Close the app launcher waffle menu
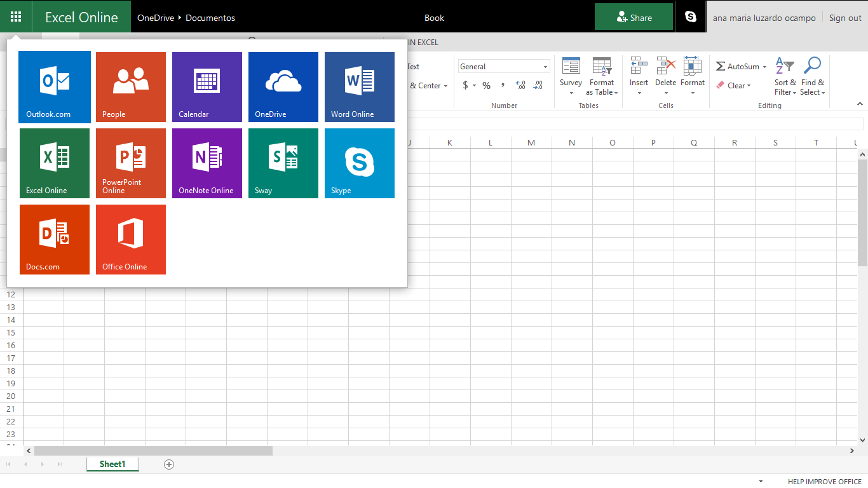Viewport: 868px width, 488px height. pos(16,17)
